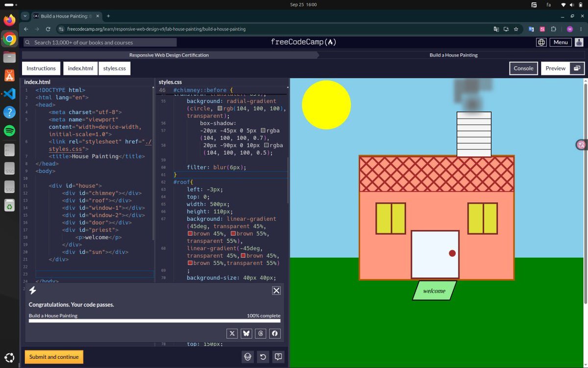Open a new browser tab
The width and height of the screenshot is (588, 368).
tap(108, 16)
